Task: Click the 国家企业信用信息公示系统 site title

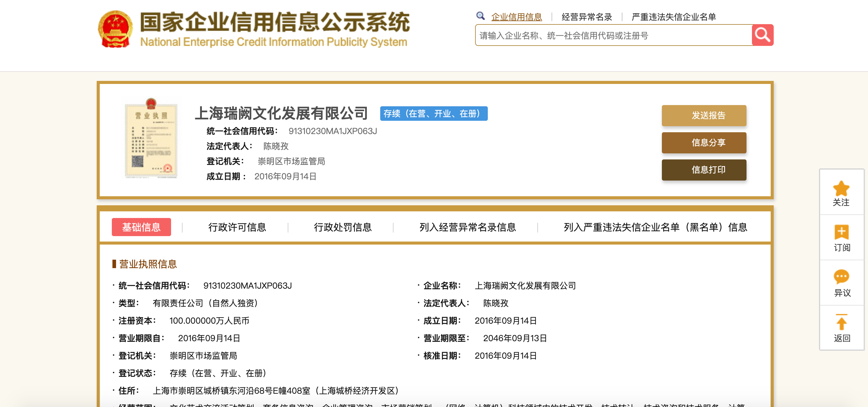Action: 275,22
